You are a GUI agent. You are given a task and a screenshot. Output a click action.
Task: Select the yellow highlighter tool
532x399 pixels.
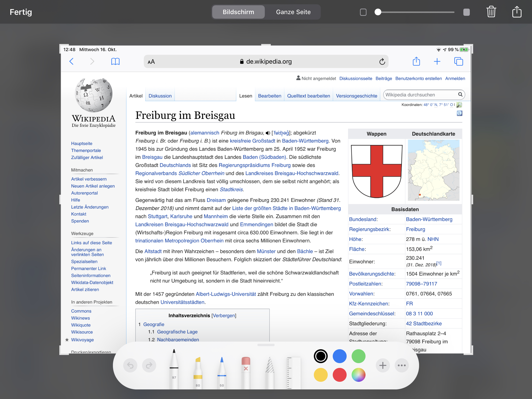(198, 371)
